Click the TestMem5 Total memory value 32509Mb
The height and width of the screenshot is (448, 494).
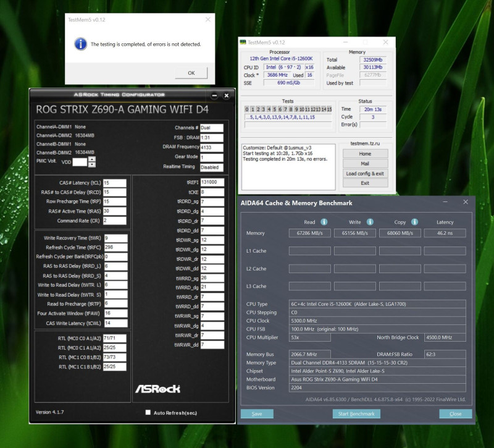click(373, 59)
